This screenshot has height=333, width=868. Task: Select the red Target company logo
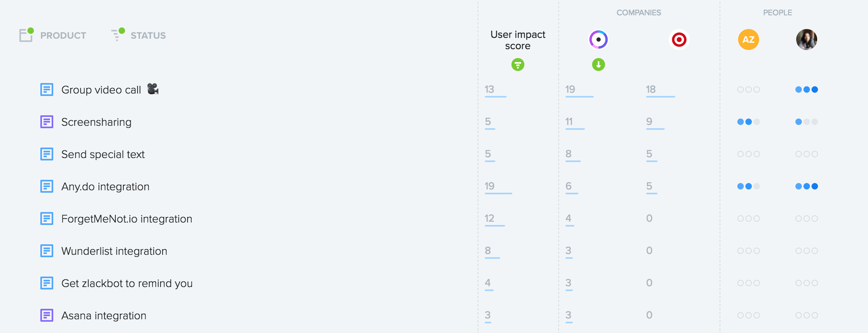point(679,40)
